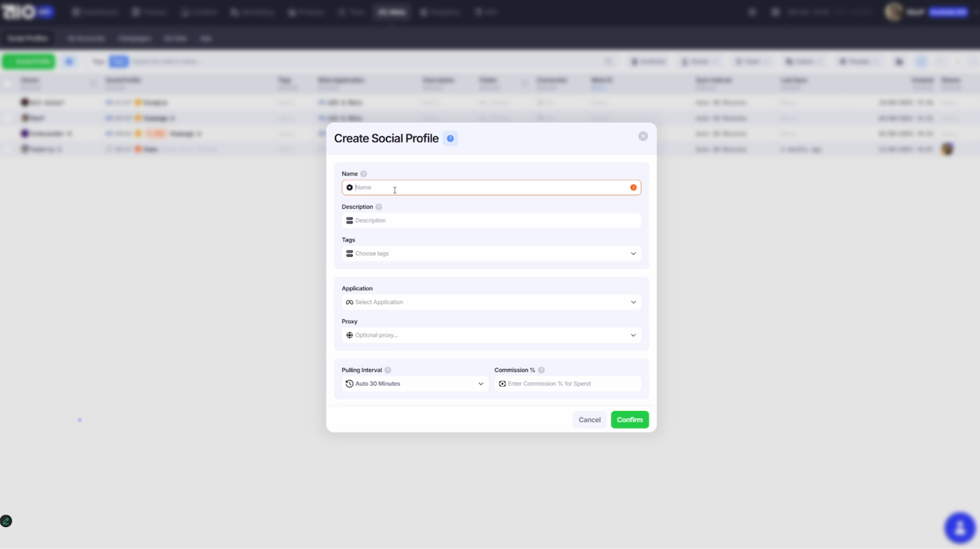Open the blue support chat bubble
The height and width of the screenshot is (549, 980).
tap(959, 528)
